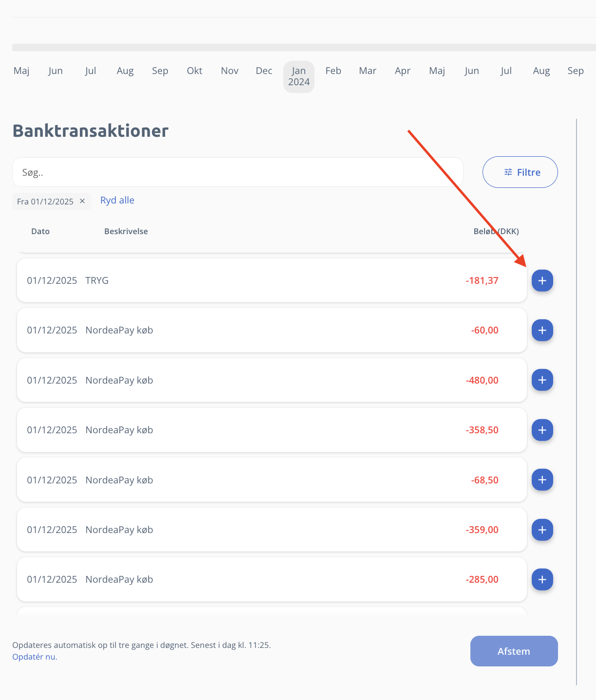Select the Mar month in timeline
596x700 pixels.
pos(368,71)
